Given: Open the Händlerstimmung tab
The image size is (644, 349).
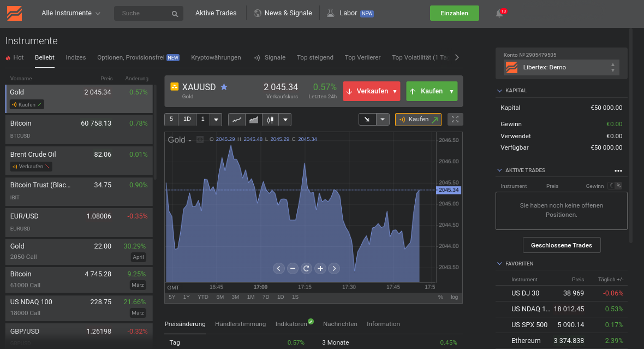Looking at the screenshot, I should (240, 324).
